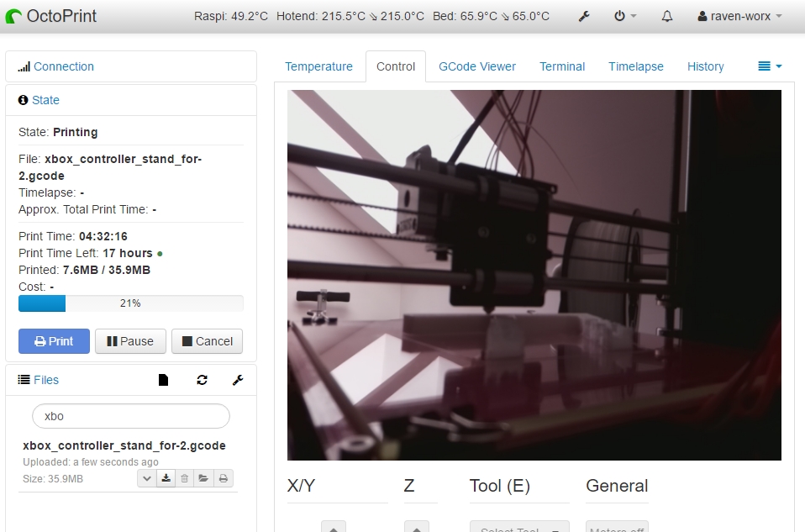805x532 pixels.
Task: Download the xbox gcode file
Action: pyautogui.click(x=166, y=478)
